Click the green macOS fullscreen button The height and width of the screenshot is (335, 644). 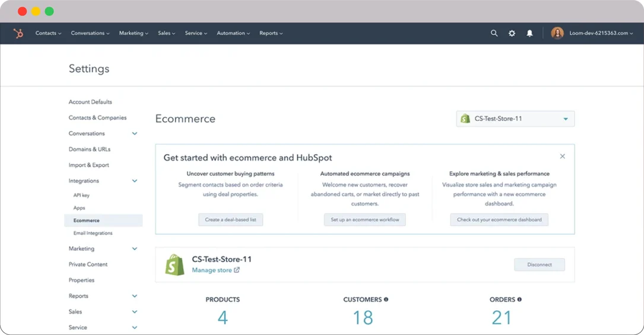point(49,11)
